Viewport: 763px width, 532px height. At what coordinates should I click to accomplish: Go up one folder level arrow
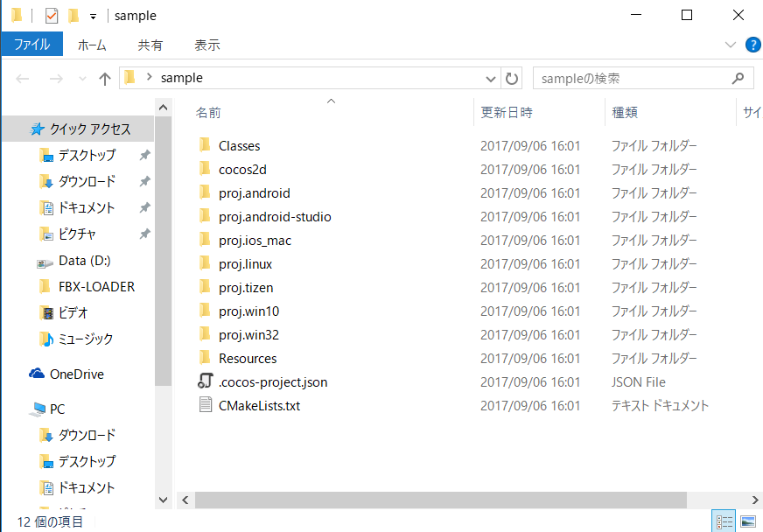click(x=105, y=79)
